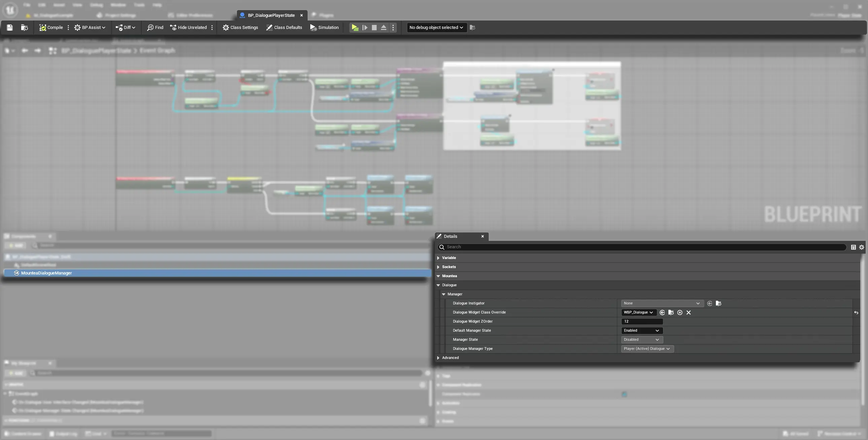Open the Default Manager State dropdown
868x440 pixels.
click(x=641, y=331)
